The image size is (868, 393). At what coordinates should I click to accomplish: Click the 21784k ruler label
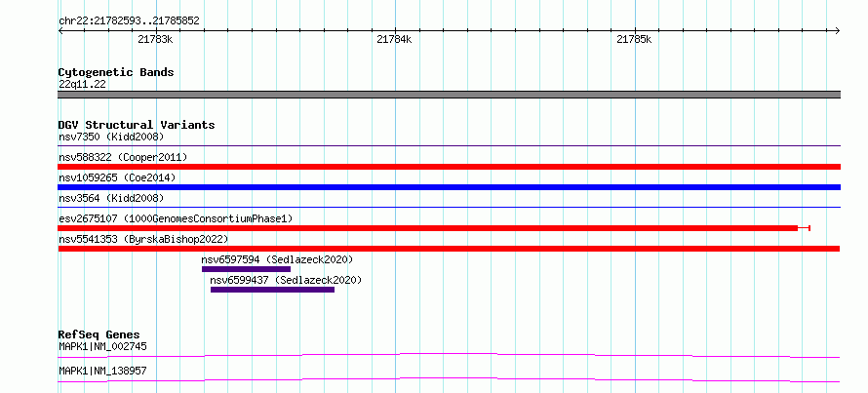[x=395, y=40]
